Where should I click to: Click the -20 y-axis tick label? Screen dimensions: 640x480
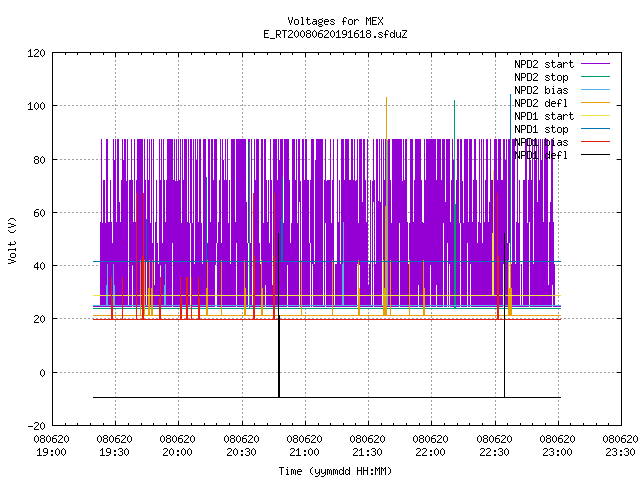36,426
